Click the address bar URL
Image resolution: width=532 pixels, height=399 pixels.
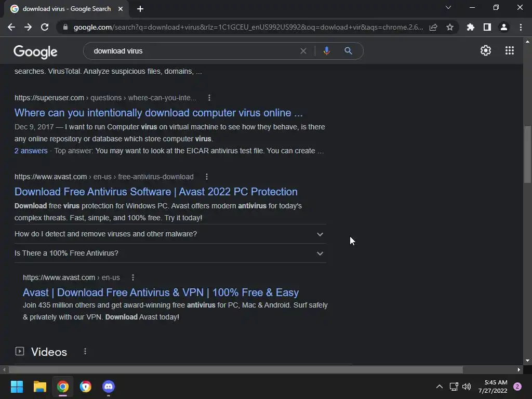coord(248,27)
